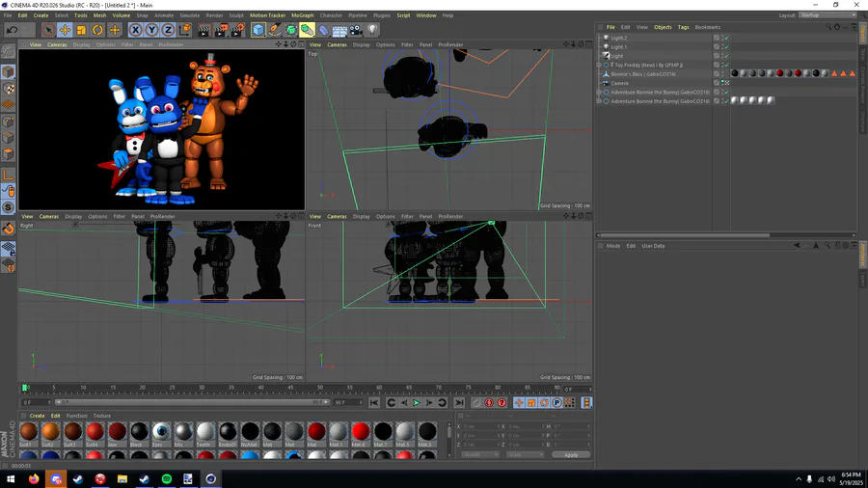
Task: Open the Layout dropdown set to Startup
Action: tap(827, 14)
